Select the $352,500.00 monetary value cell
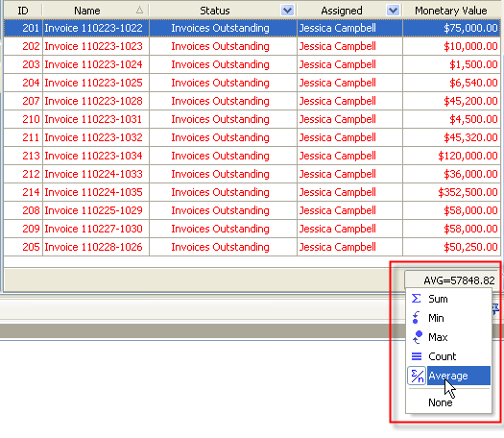The width and height of the screenshot is (504, 438). pos(451,192)
